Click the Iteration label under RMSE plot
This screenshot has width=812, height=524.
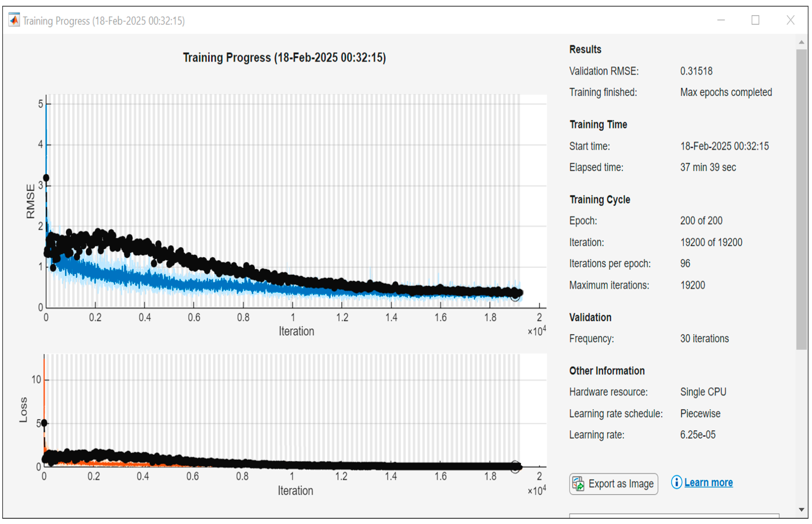296,331
